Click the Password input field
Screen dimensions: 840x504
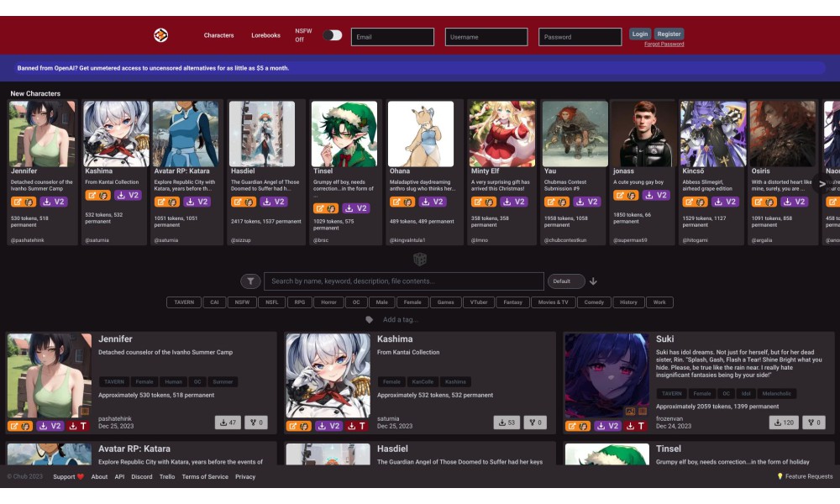[580, 37]
